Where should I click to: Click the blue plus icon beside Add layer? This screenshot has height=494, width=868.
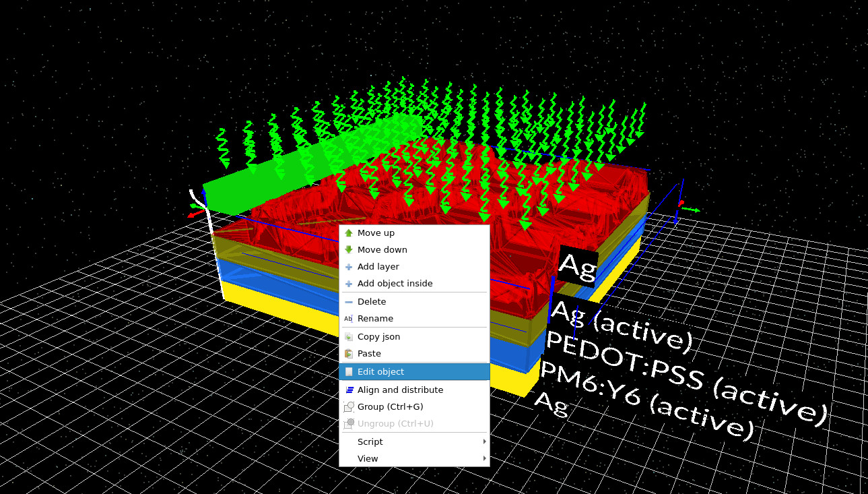[349, 266]
